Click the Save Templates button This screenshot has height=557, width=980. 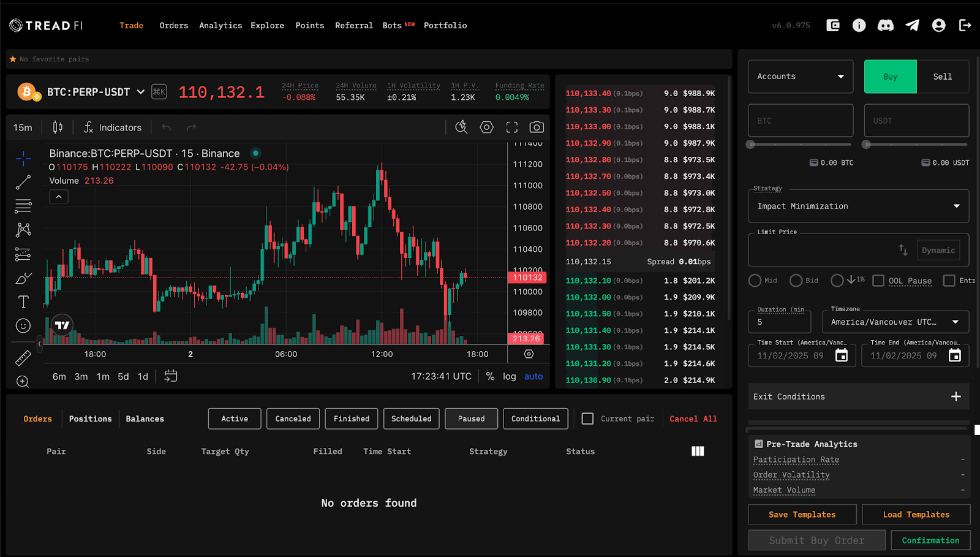pyautogui.click(x=802, y=514)
